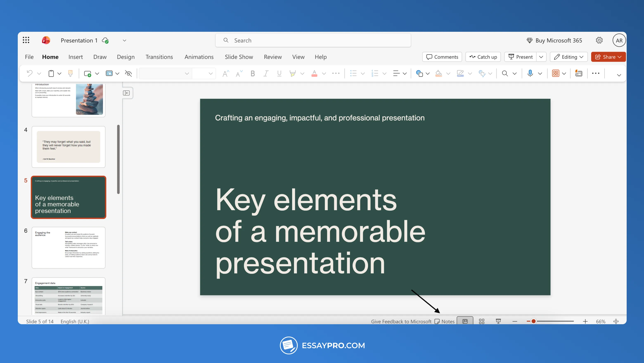Open the font color dropdown arrow
The width and height of the screenshot is (644, 363).
324,73
